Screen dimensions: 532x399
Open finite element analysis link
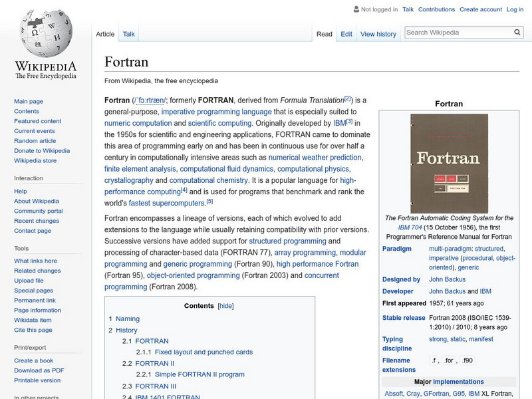point(140,169)
